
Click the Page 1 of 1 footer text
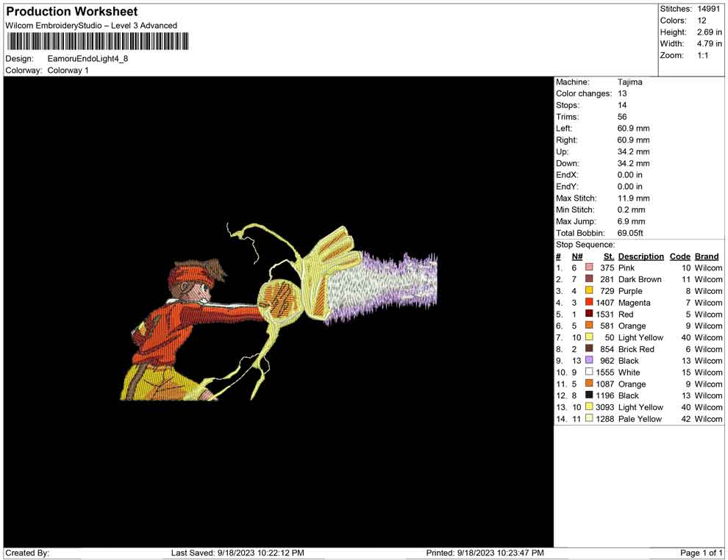click(702, 553)
